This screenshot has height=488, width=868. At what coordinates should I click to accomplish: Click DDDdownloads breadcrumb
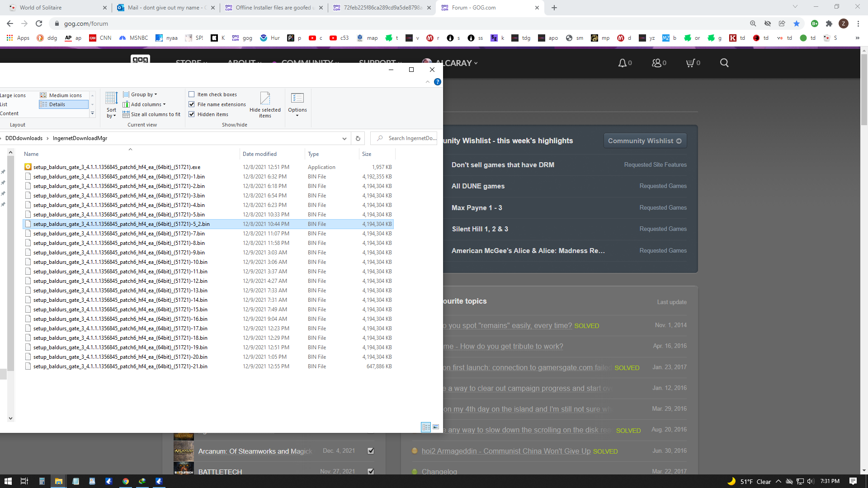[x=24, y=138]
